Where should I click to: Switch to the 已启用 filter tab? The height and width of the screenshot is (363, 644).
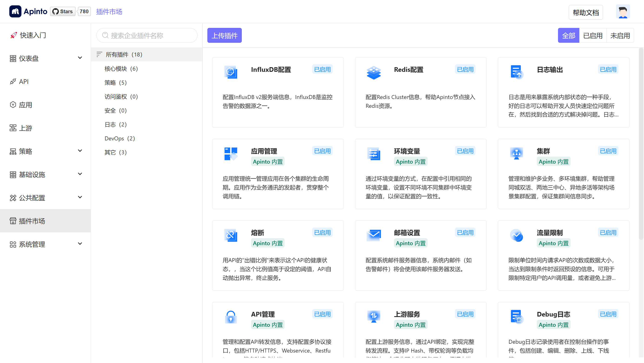[593, 36]
